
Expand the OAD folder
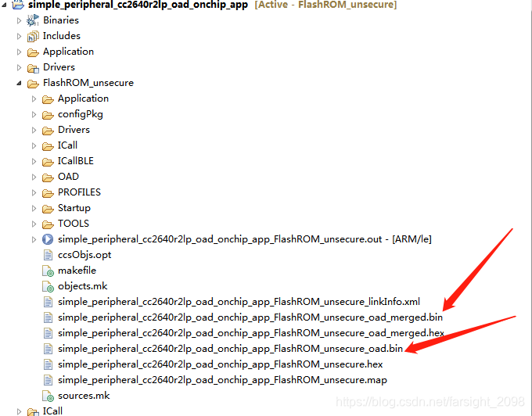(x=34, y=177)
